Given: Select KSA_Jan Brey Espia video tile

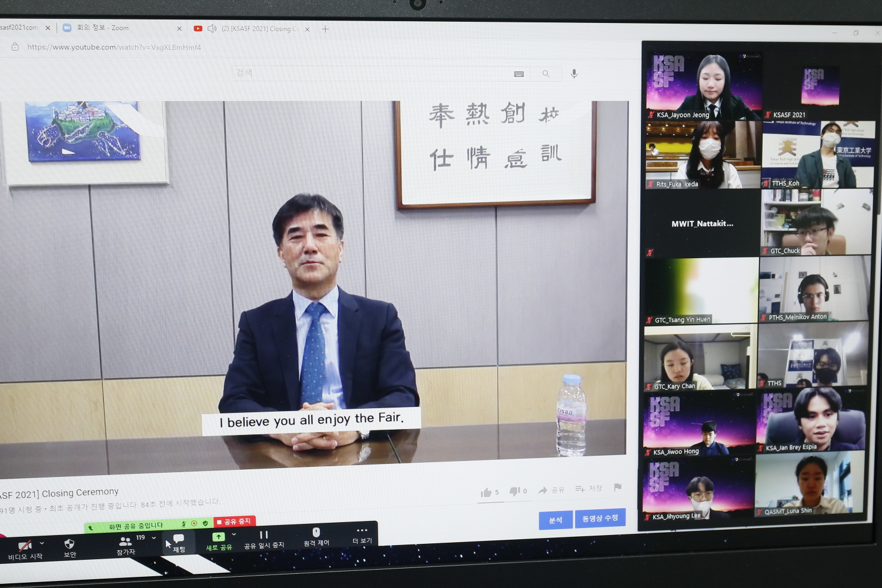Looking at the screenshot, I should point(811,420).
